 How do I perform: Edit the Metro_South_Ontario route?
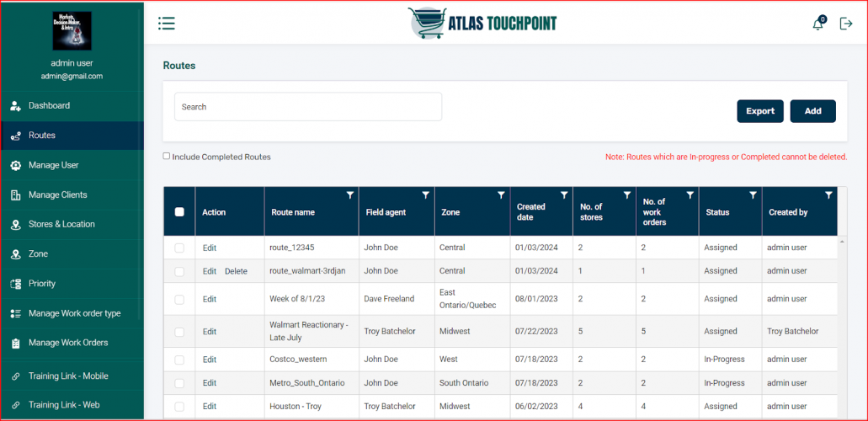tap(210, 383)
